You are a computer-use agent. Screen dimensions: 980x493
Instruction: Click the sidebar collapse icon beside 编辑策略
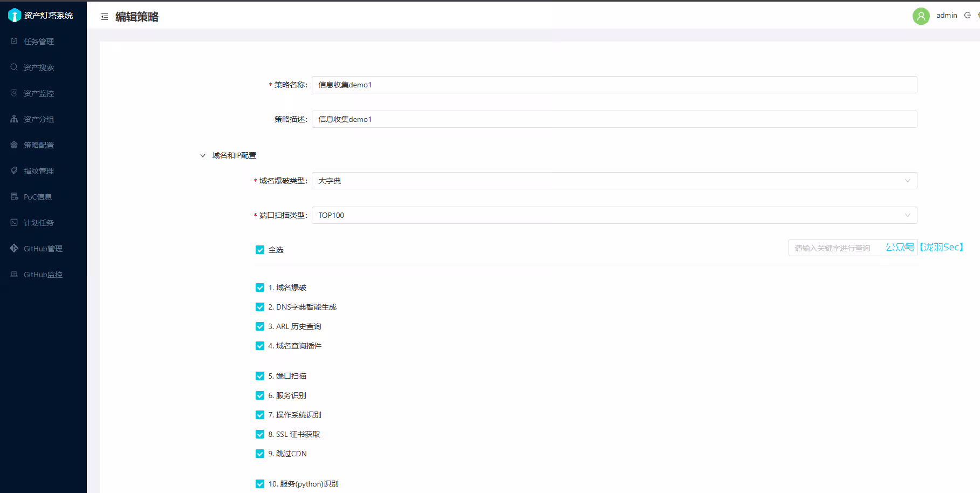pyautogui.click(x=105, y=17)
